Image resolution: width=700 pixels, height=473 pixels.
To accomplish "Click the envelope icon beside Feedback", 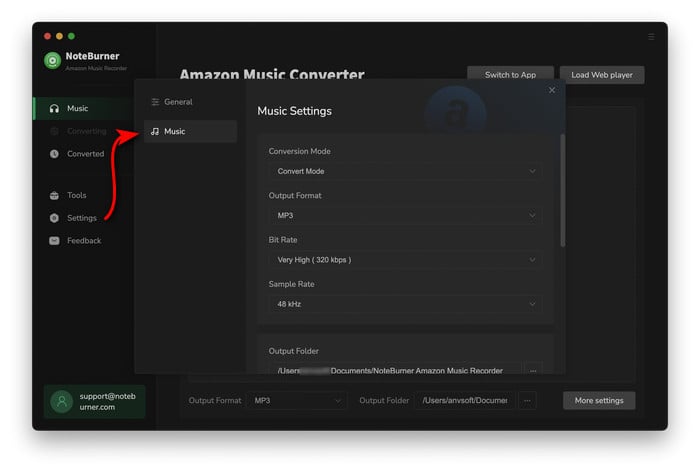I will (x=54, y=241).
